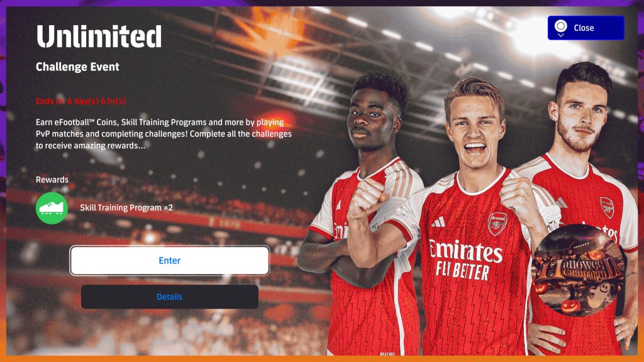
Task: Click the controller stick icon beside Close
Action: 560,28
